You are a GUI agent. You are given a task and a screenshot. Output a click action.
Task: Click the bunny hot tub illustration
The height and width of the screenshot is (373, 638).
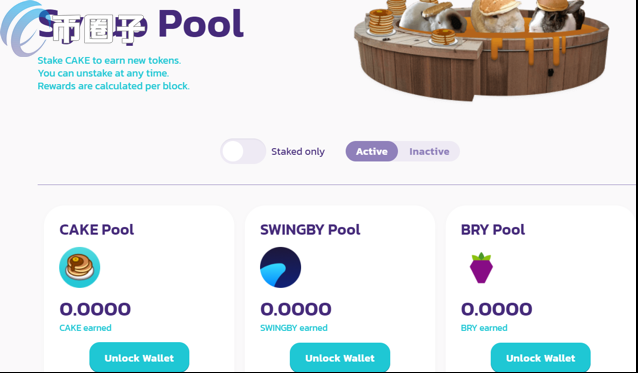(481, 49)
